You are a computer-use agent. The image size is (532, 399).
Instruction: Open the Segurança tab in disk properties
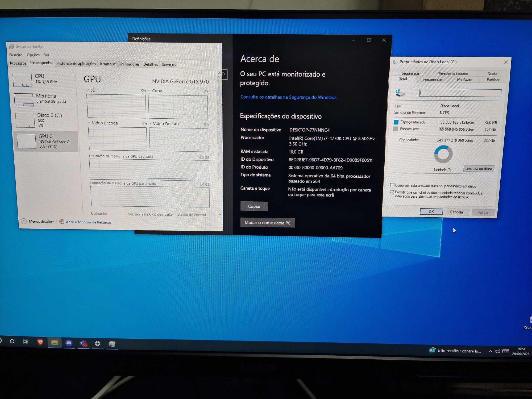tap(410, 73)
